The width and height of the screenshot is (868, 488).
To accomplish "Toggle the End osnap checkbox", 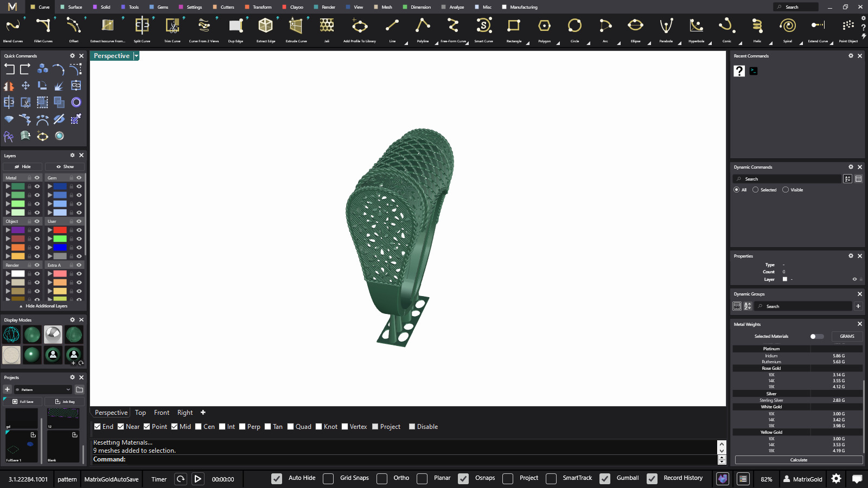I will pos(97,427).
